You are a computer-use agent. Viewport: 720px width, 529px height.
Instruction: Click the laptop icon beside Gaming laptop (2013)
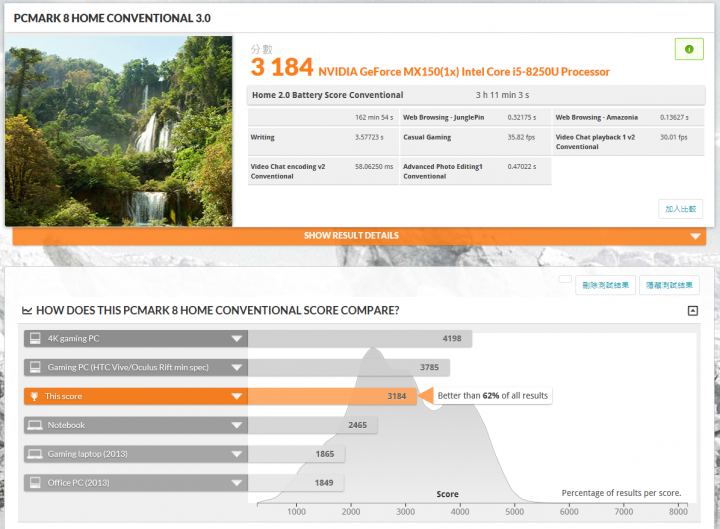35,454
